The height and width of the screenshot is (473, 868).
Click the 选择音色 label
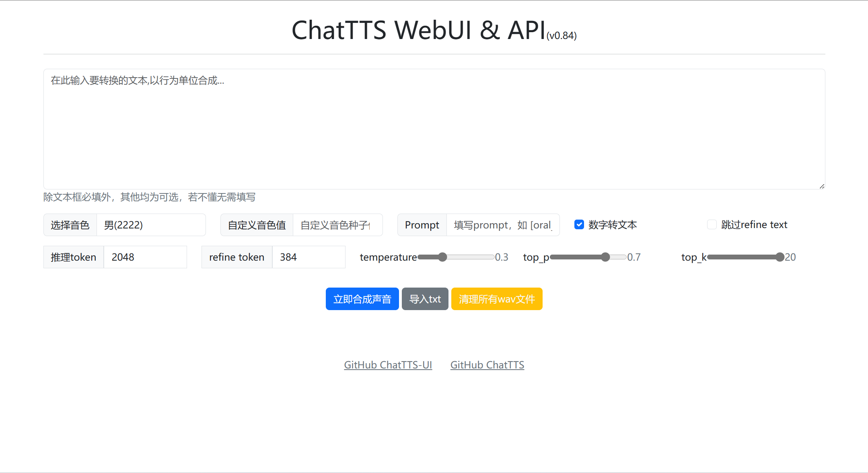pyautogui.click(x=70, y=225)
